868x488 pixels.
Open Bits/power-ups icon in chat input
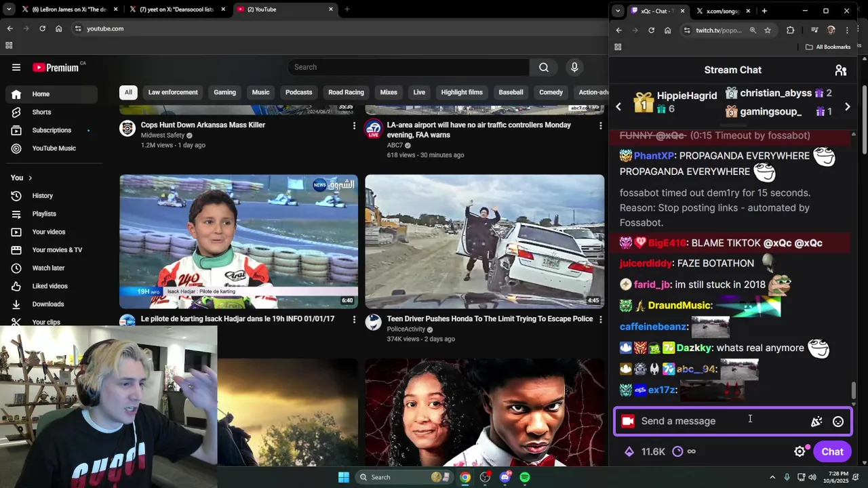816,422
